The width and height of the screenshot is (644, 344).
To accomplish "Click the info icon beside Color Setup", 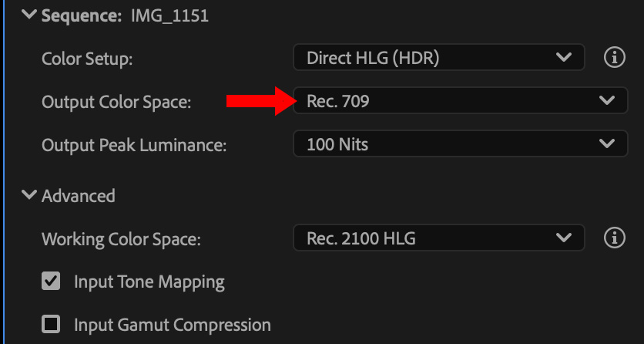I will click(614, 58).
